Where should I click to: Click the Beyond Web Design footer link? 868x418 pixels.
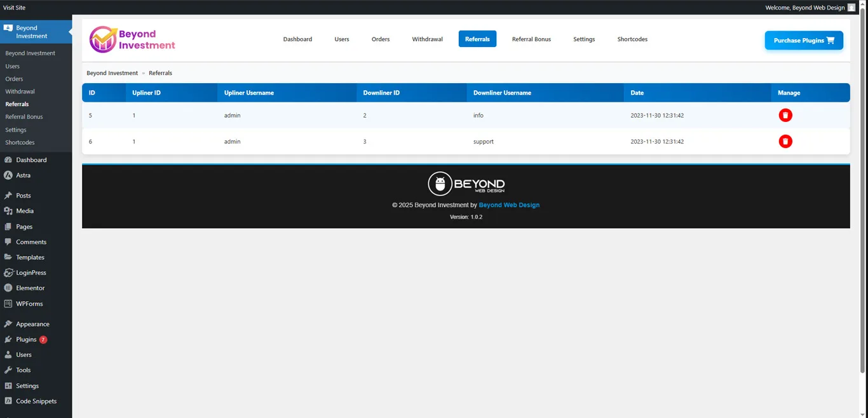[509, 205]
